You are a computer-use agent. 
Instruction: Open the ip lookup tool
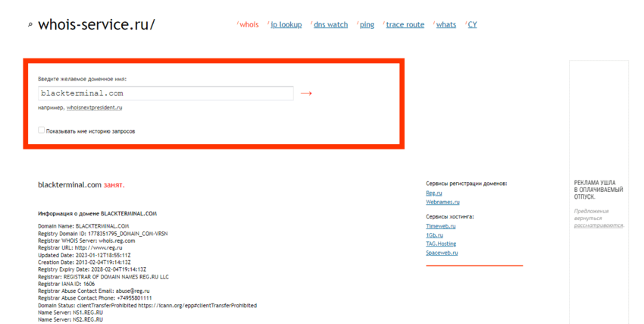point(286,24)
